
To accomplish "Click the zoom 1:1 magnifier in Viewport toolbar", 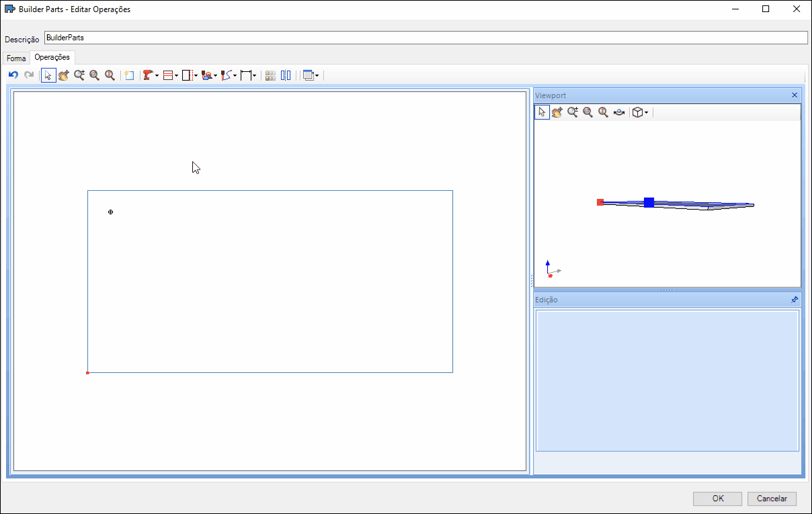I will 604,112.
